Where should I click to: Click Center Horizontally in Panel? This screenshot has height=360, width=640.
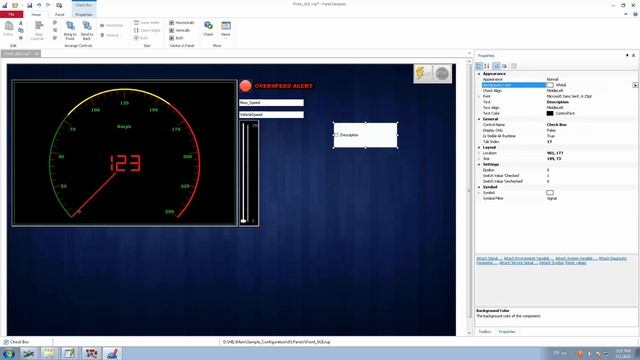182,23
